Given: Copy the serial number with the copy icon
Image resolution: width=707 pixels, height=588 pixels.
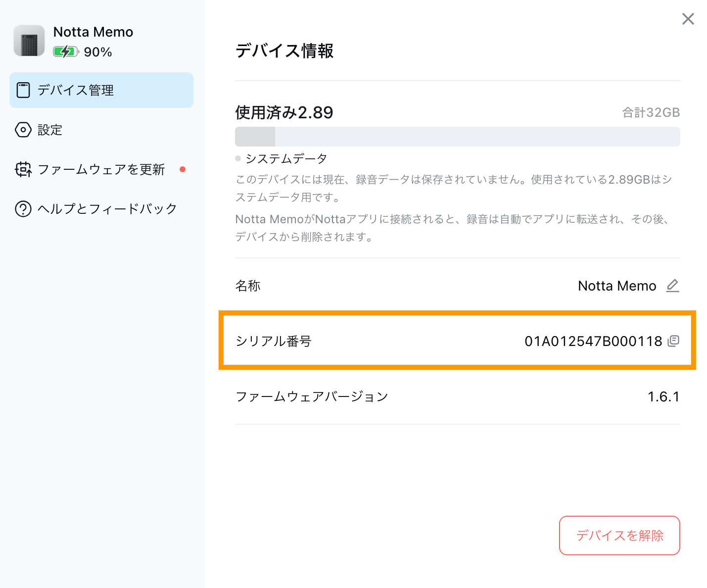Looking at the screenshot, I should [x=673, y=341].
